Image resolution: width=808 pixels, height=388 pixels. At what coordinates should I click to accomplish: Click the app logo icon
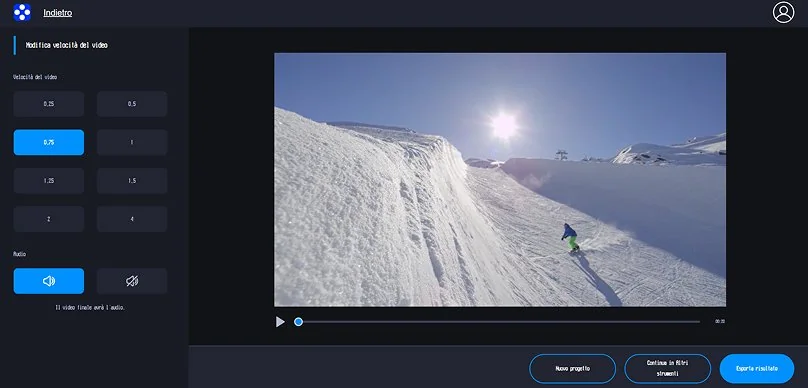coord(22,12)
